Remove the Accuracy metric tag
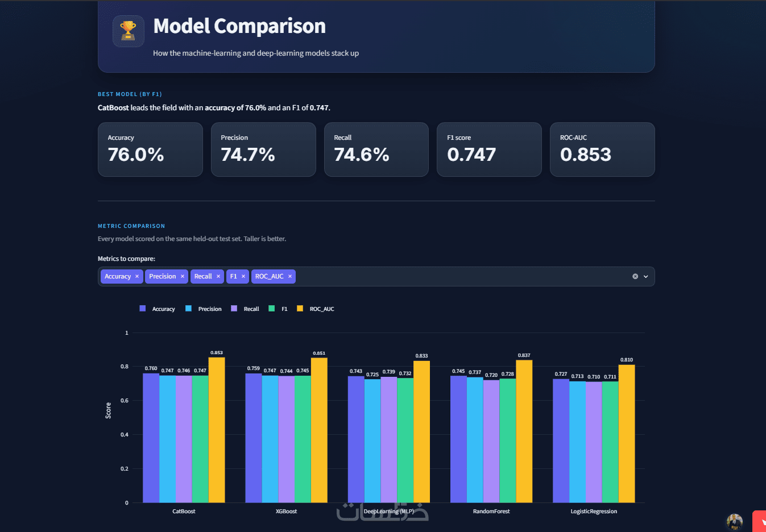 click(x=137, y=276)
